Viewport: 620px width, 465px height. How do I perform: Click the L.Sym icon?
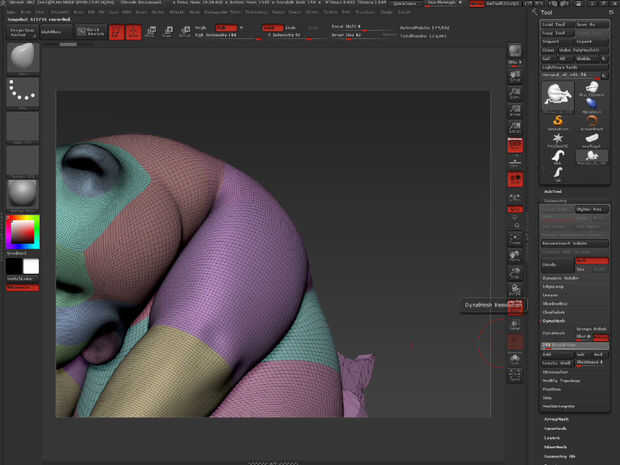coord(515,197)
